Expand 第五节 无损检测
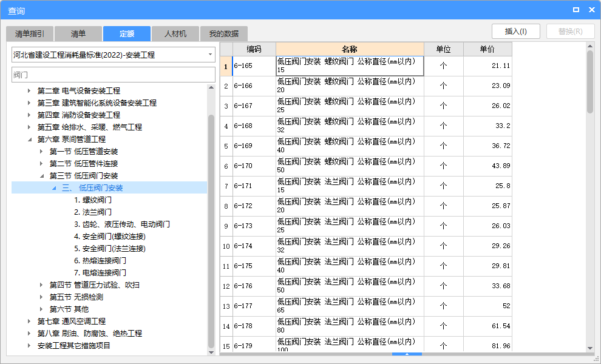Image resolution: width=601 pixels, height=364 pixels. point(41,297)
